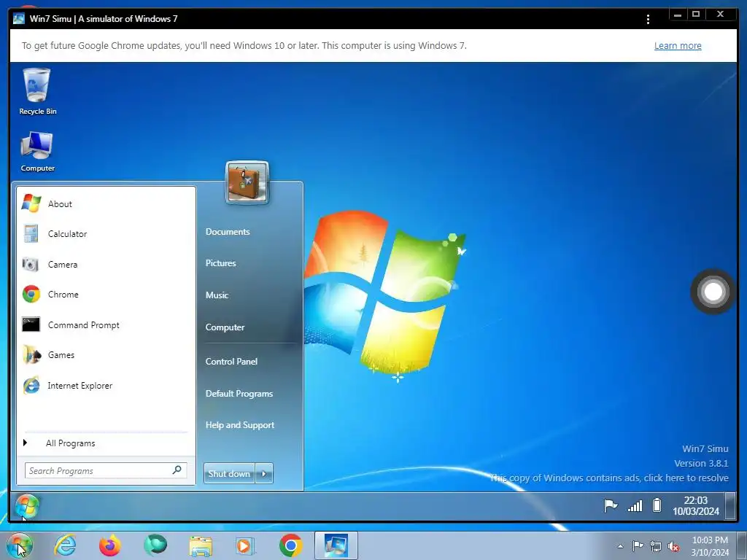
Task: Click the Show desktop strip in simulator taskbar
Action: point(729,506)
